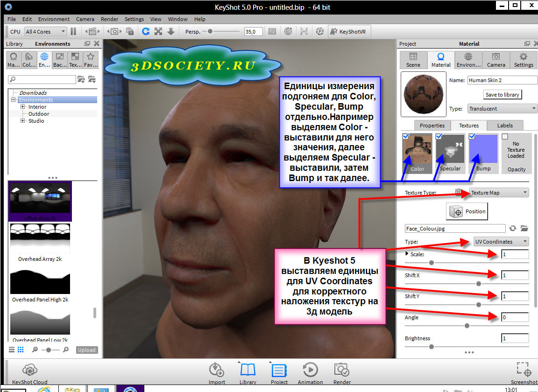Click the Brightness slider handle
Viewport: 538px width, 392px height.
pyautogui.click(x=432, y=347)
